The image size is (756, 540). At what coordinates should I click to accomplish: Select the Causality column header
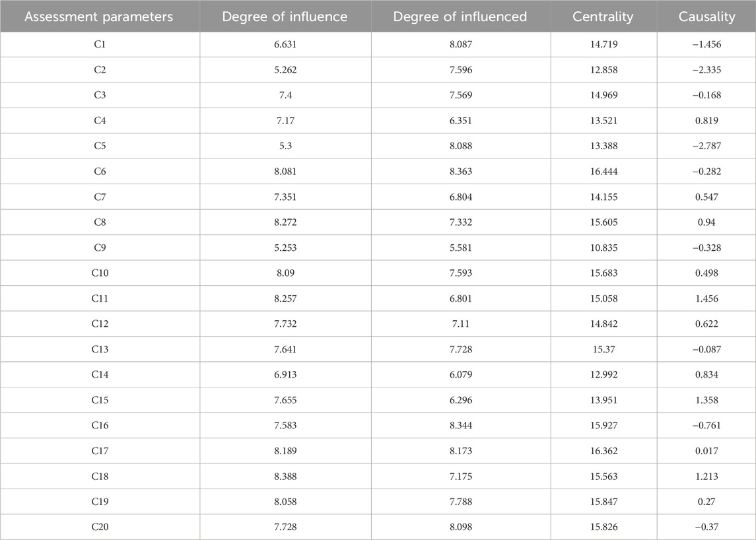[706, 17]
